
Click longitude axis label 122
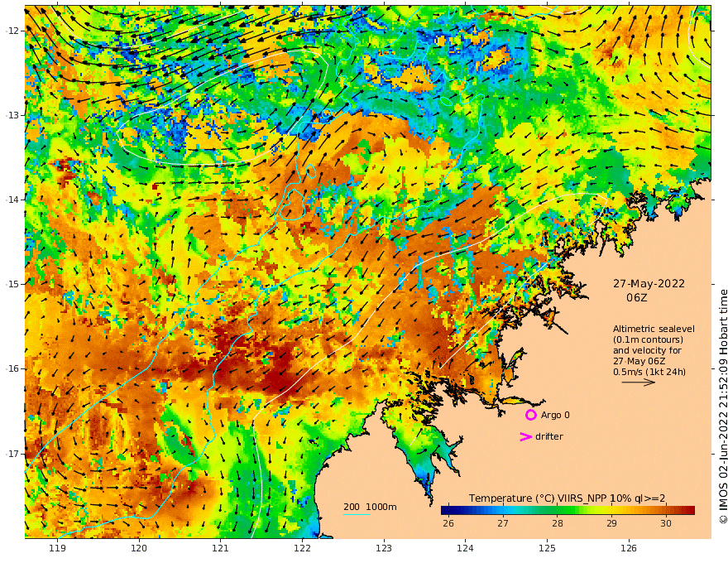[x=302, y=548]
